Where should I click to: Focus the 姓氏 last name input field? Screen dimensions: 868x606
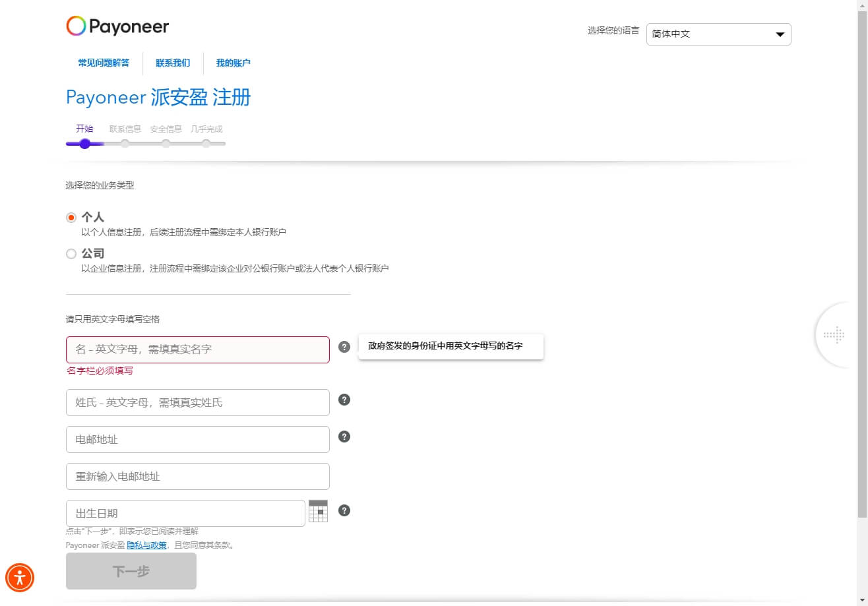(198, 402)
